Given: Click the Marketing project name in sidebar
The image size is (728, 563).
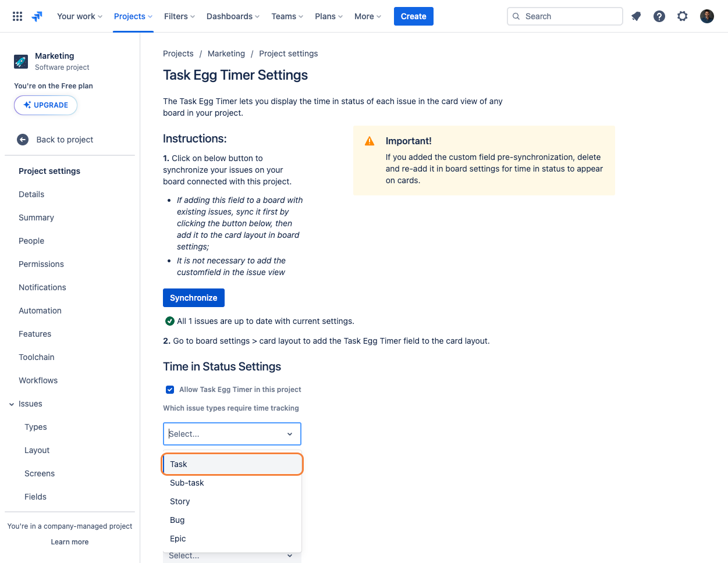Looking at the screenshot, I should click(55, 56).
